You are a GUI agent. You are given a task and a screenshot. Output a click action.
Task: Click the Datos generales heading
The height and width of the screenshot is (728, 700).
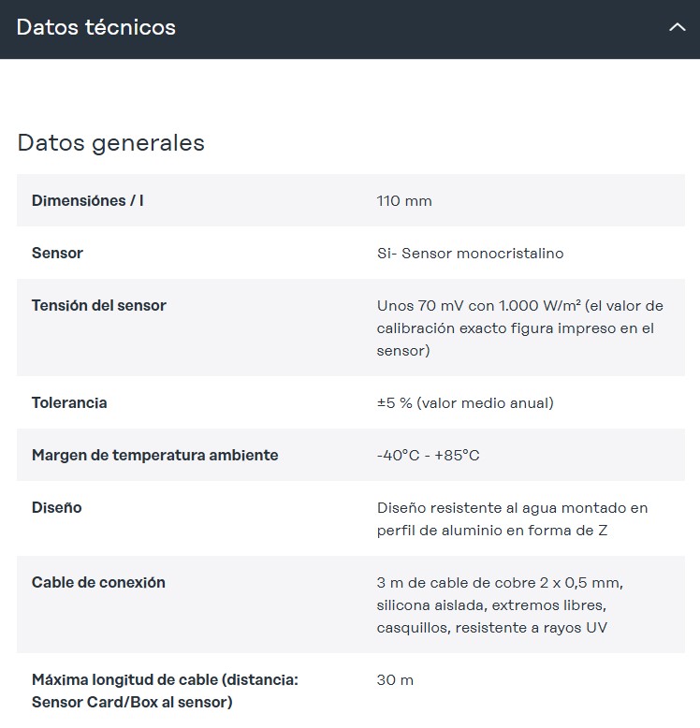click(110, 143)
